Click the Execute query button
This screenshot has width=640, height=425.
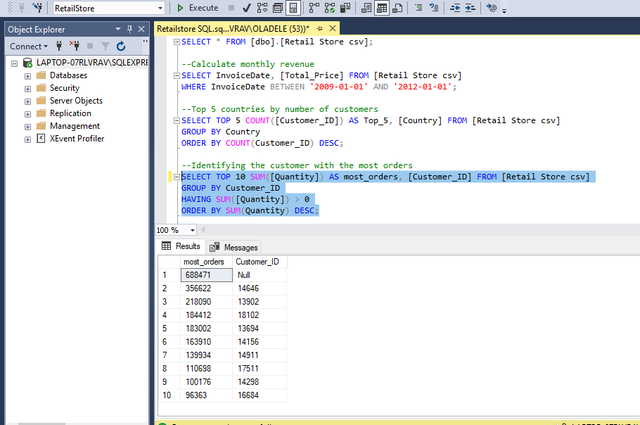click(198, 8)
